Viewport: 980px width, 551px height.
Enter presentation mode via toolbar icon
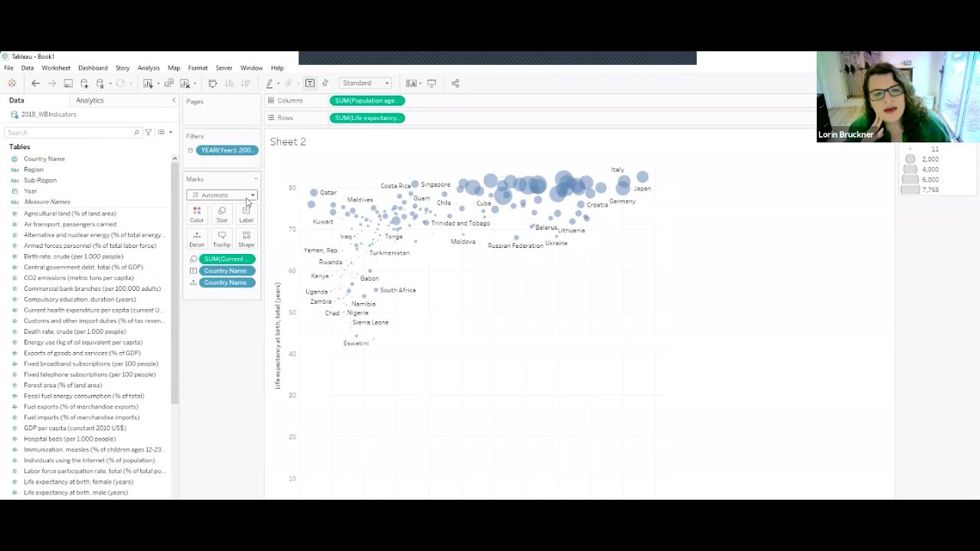[431, 83]
